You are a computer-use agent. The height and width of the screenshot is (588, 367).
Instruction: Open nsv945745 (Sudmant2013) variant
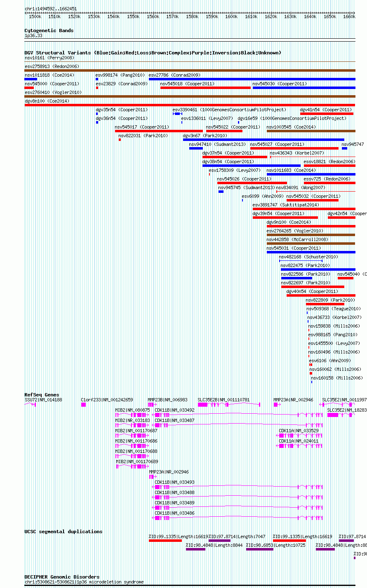(x=247, y=187)
